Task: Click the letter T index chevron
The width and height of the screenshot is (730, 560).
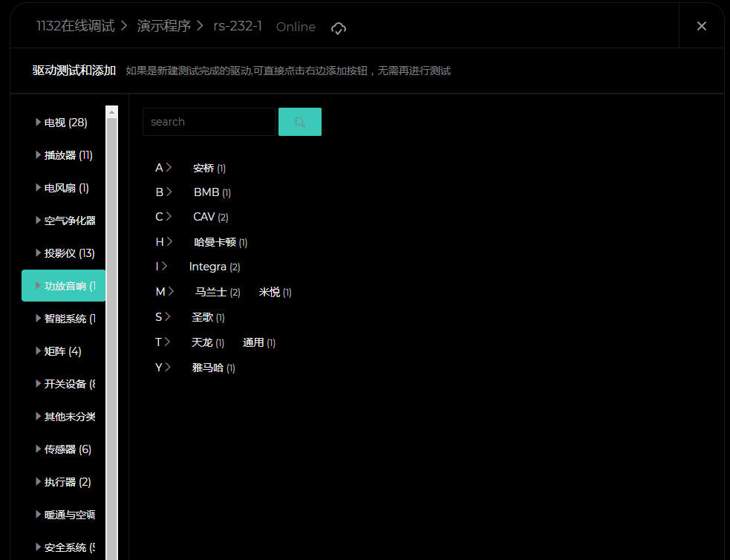Action: pos(167,342)
